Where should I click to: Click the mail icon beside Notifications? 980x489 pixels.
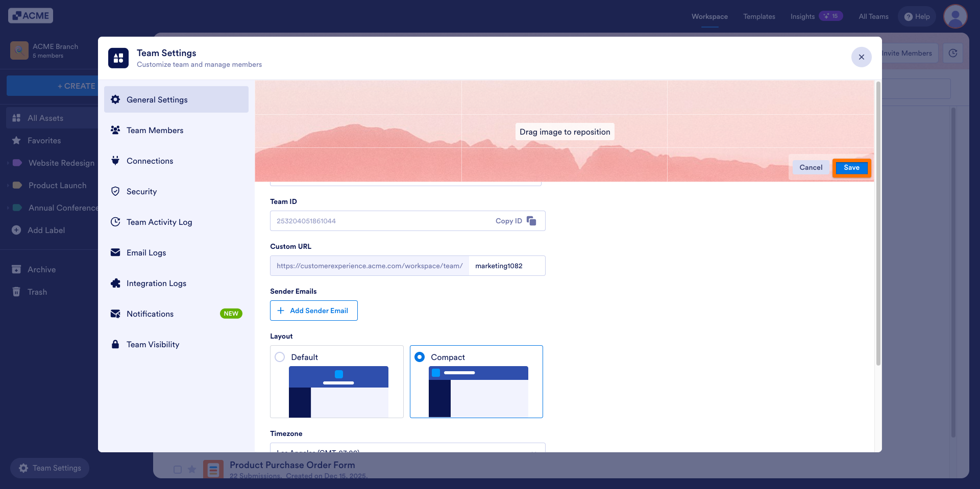115,314
